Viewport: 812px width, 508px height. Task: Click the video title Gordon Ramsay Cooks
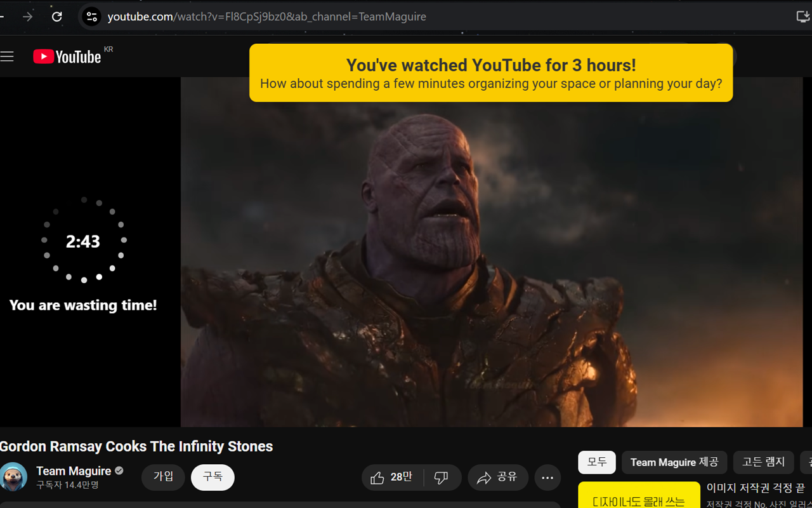point(136,446)
